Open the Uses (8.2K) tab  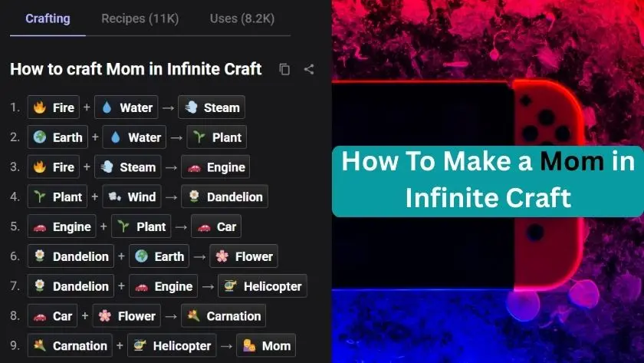pyautogui.click(x=242, y=18)
